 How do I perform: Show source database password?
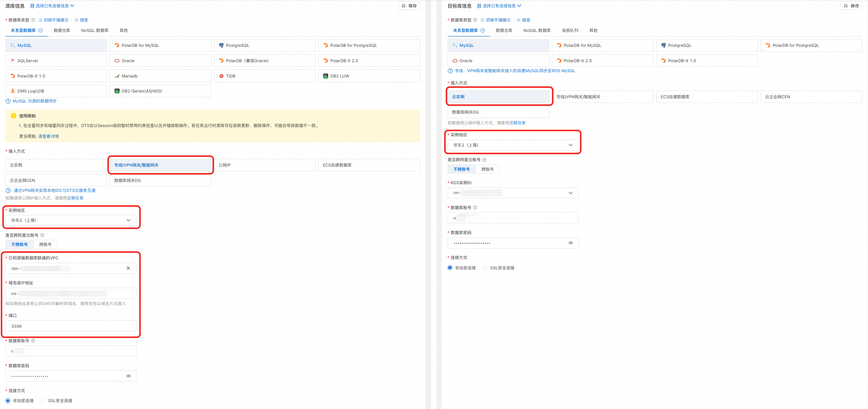(128, 376)
